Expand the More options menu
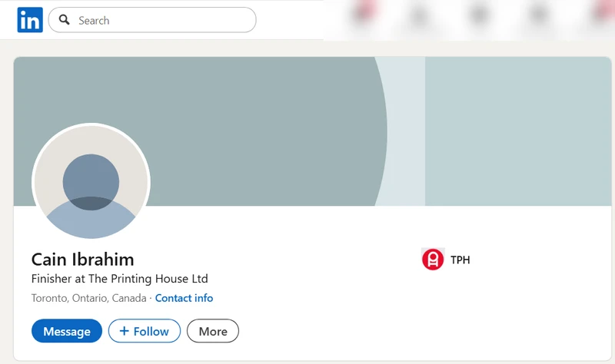This screenshot has width=615, height=364. pos(213,331)
